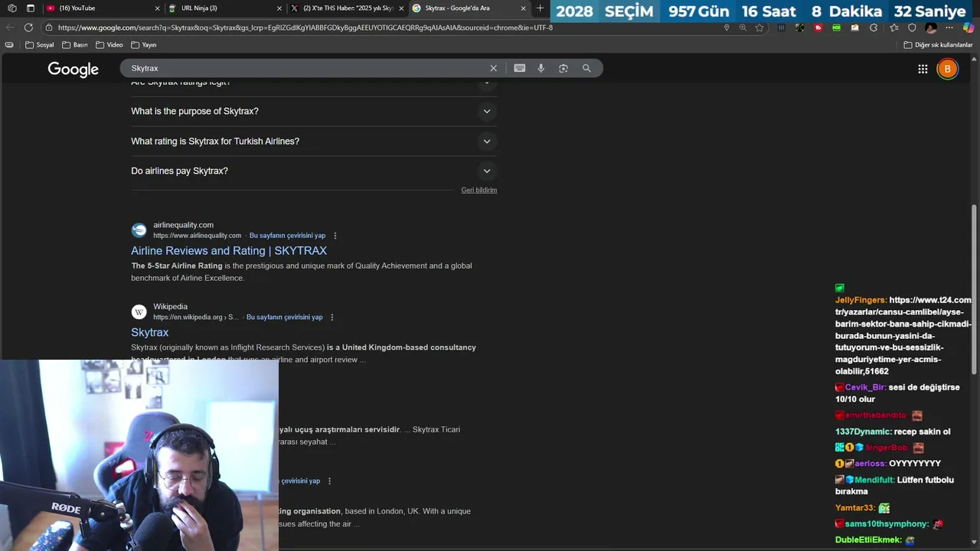Open the Extensions puzzle icon
Image resolution: width=980 pixels, height=551 pixels.
pos(874,28)
